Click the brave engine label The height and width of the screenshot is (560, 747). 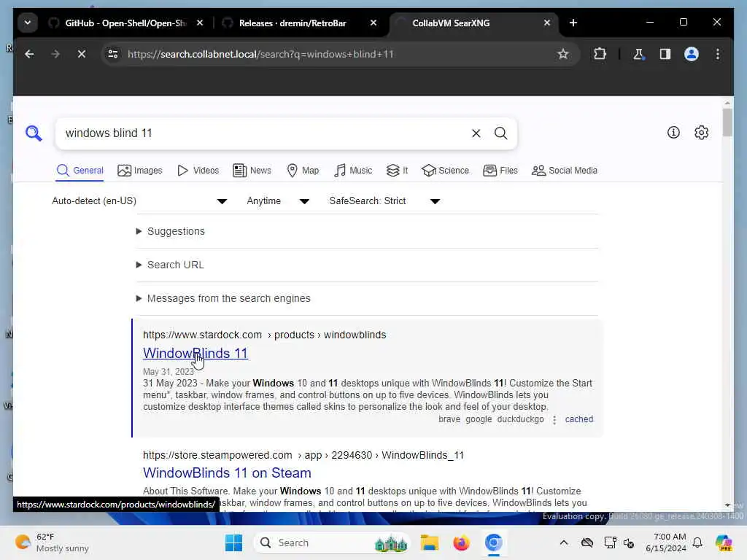449,419
